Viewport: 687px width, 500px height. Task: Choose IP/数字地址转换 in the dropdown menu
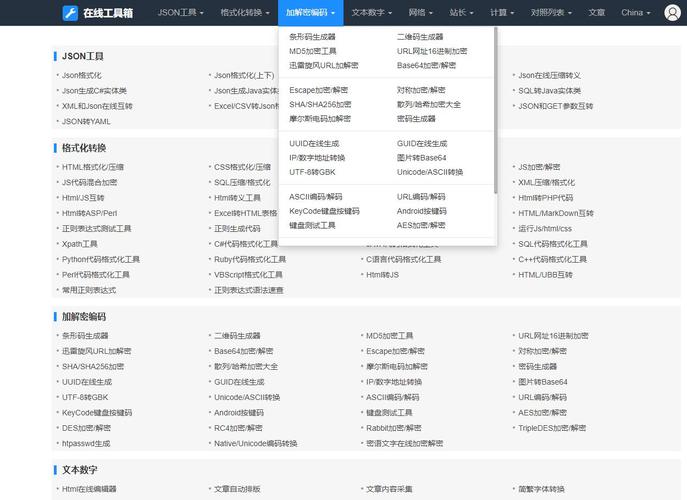317,158
